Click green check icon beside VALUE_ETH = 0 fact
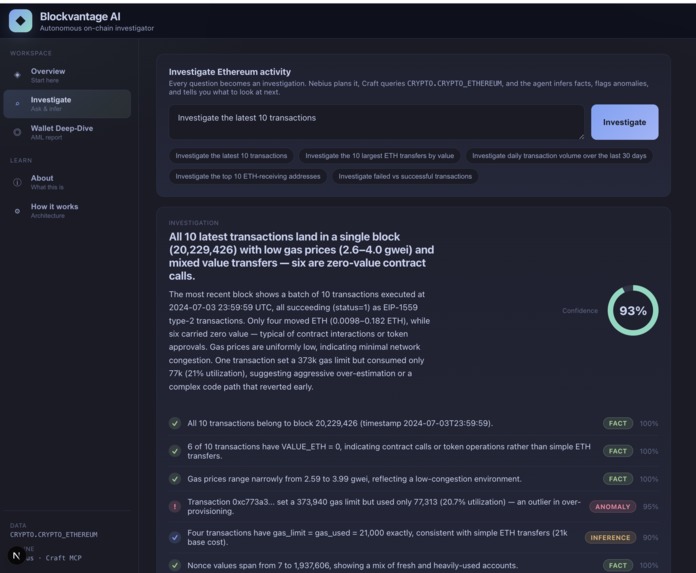Viewport: 696px width, 573px height. pyautogui.click(x=175, y=451)
